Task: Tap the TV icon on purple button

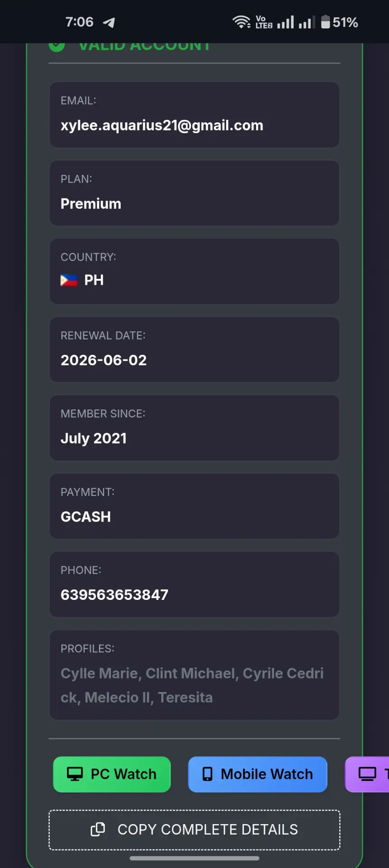Action: pos(367,774)
